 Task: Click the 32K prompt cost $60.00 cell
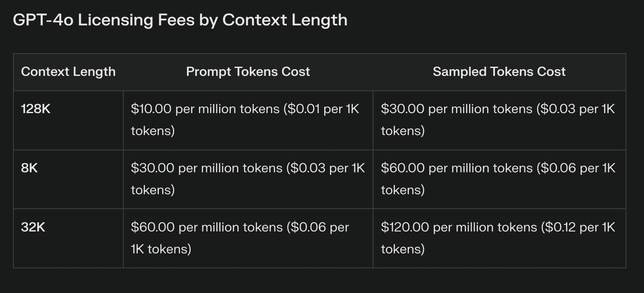click(x=248, y=238)
